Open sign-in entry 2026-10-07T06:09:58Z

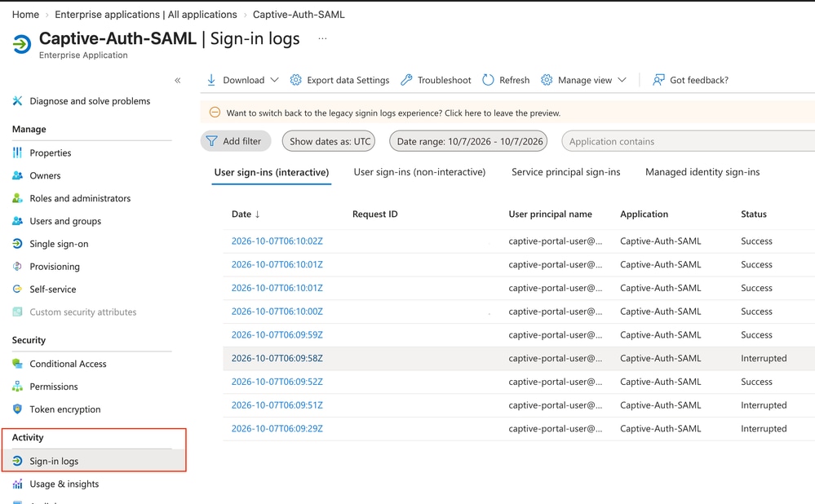pos(277,358)
